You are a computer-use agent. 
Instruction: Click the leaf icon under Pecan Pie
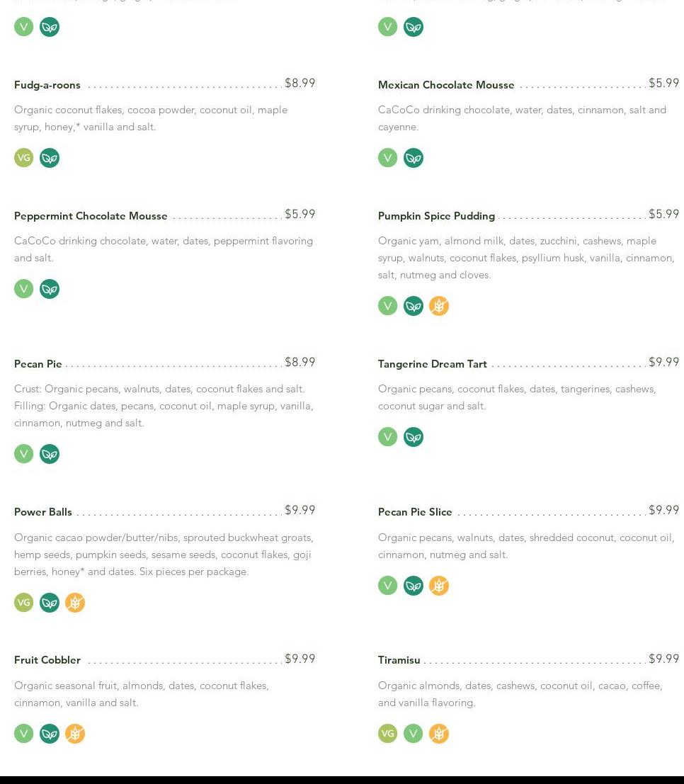click(x=50, y=454)
